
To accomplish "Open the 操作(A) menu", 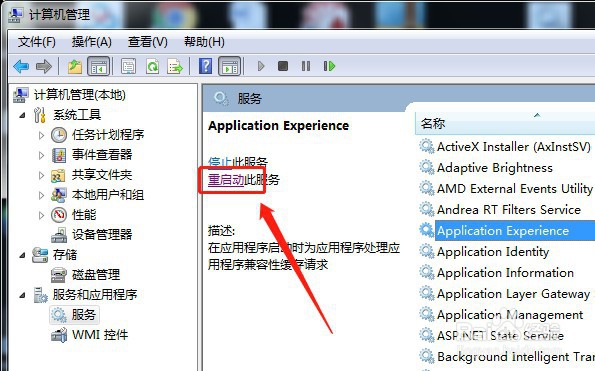I will pos(91,42).
